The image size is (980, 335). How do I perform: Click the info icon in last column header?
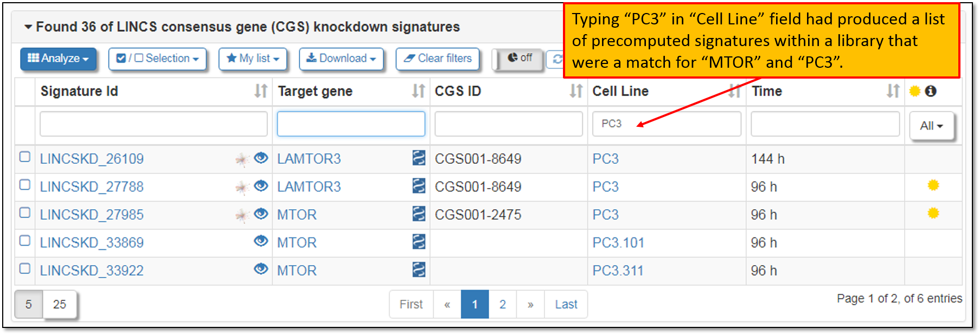point(931,91)
